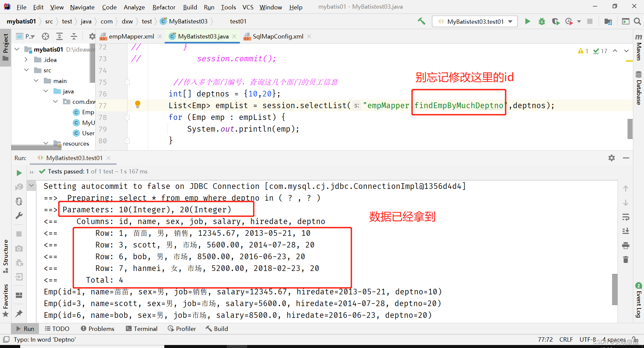Toggle the Maven panel on the right sidebar
Image resolution: width=644 pixels, height=348 pixels.
(x=638, y=47)
